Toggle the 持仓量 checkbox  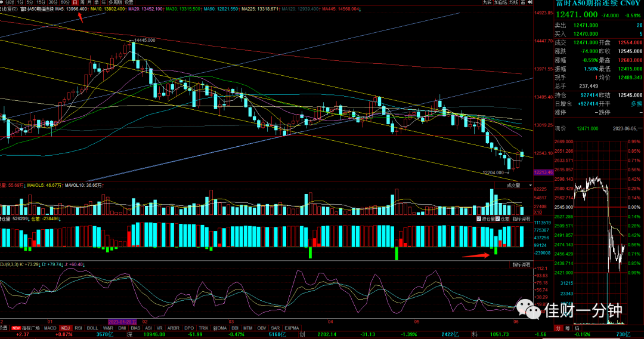point(479,219)
